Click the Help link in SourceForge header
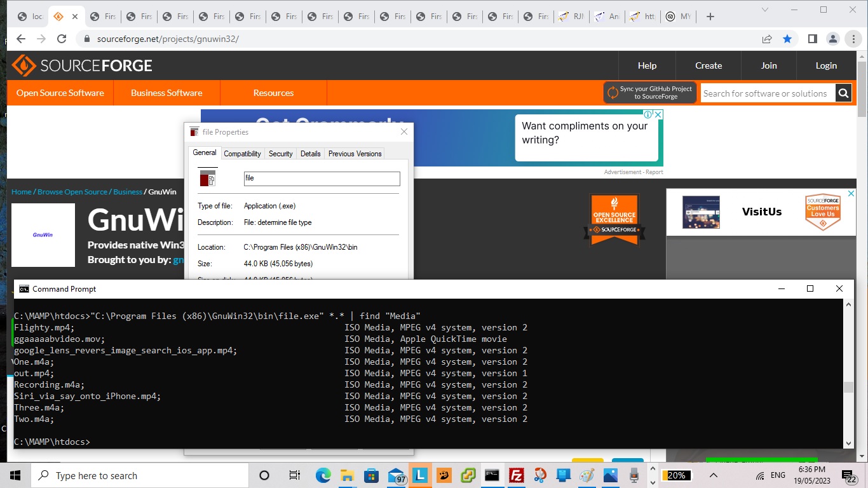The image size is (868, 488). pos(647,65)
